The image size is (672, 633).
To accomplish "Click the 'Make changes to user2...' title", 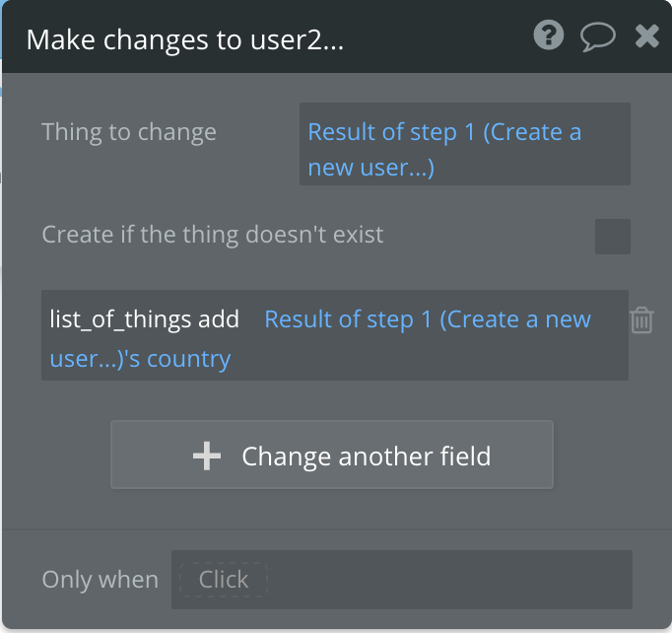I will (x=184, y=39).
